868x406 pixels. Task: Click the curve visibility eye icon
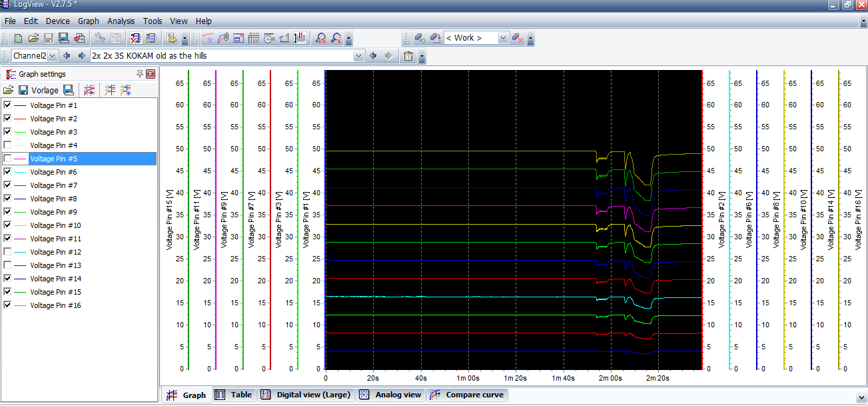pos(89,90)
